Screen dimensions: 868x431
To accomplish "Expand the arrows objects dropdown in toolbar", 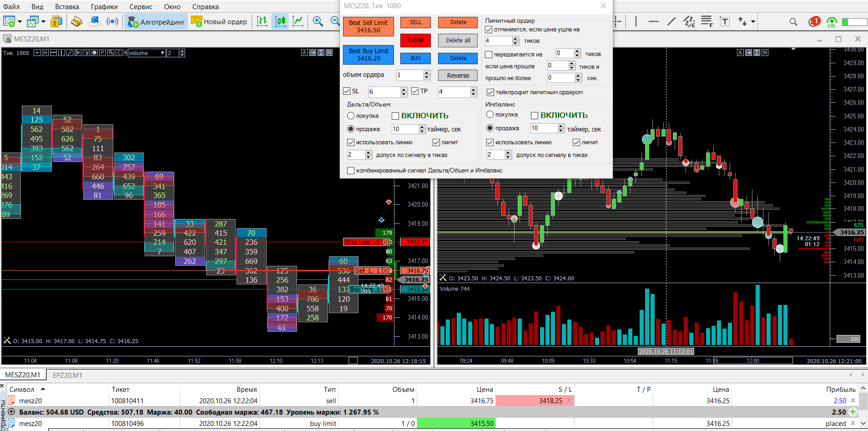I will [753, 21].
